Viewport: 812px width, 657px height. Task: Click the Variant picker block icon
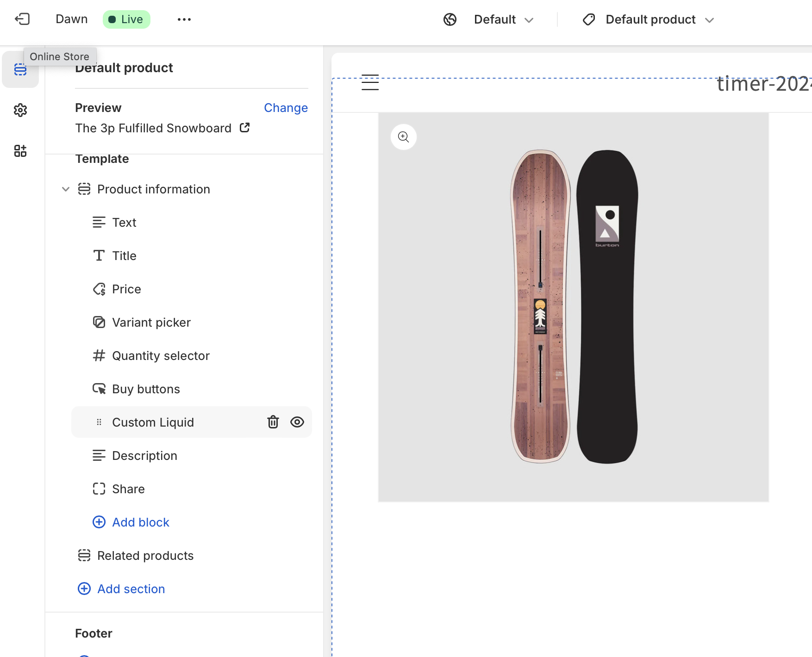tap(99, 322)
